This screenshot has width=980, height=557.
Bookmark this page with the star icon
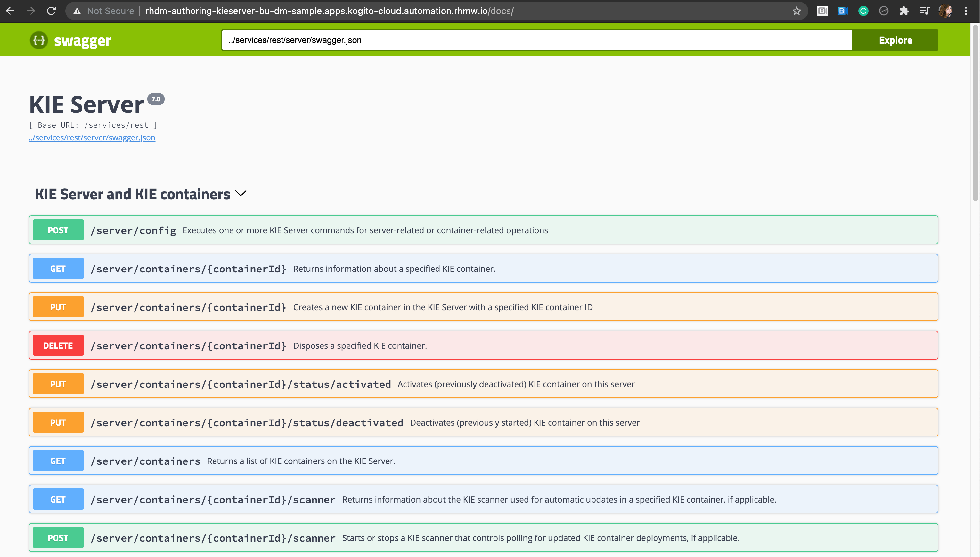796,11
